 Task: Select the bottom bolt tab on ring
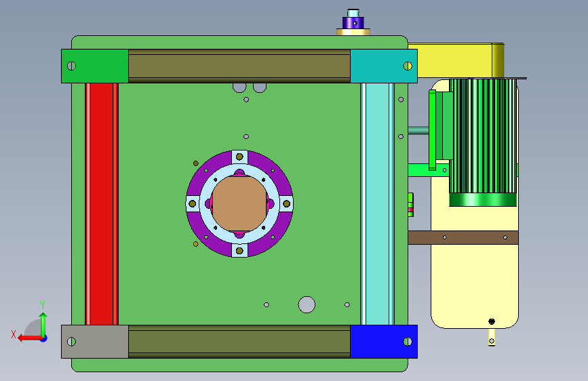(239, 251)
